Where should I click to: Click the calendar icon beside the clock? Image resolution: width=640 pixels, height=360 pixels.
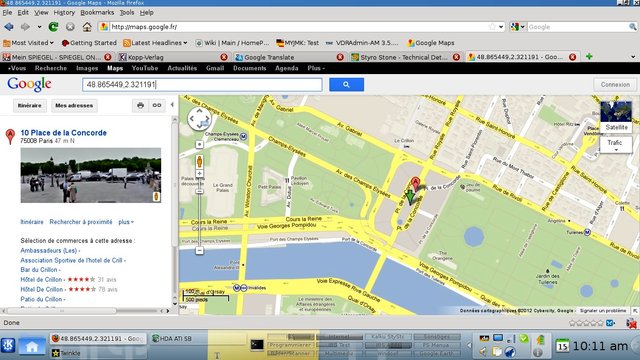pos(562,346)
